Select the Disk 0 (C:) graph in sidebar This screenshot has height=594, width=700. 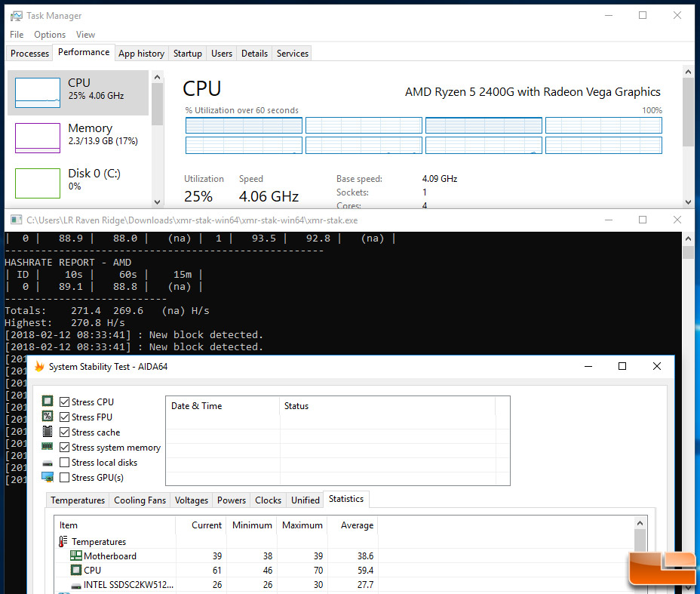pos(38,183)
